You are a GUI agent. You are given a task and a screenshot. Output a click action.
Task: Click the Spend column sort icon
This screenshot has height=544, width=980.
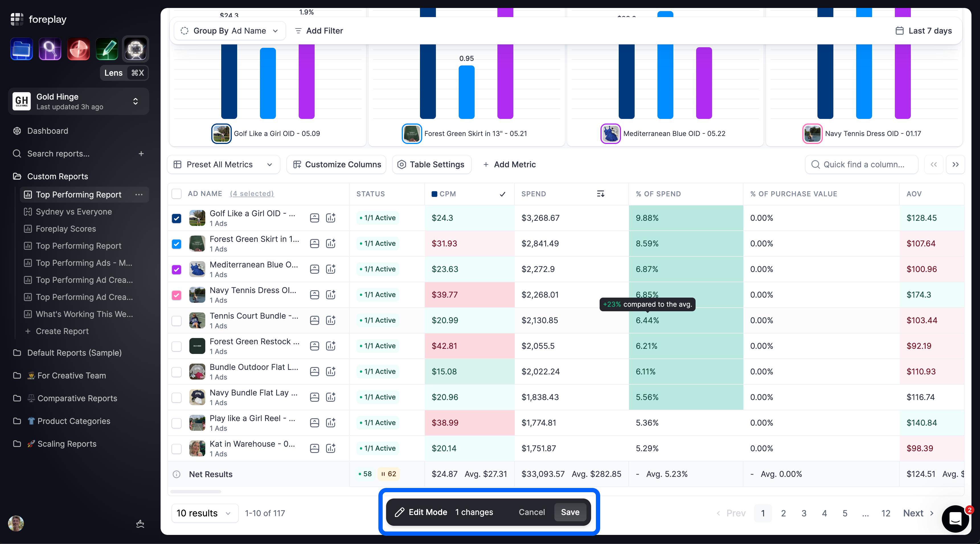coord(600,194)
